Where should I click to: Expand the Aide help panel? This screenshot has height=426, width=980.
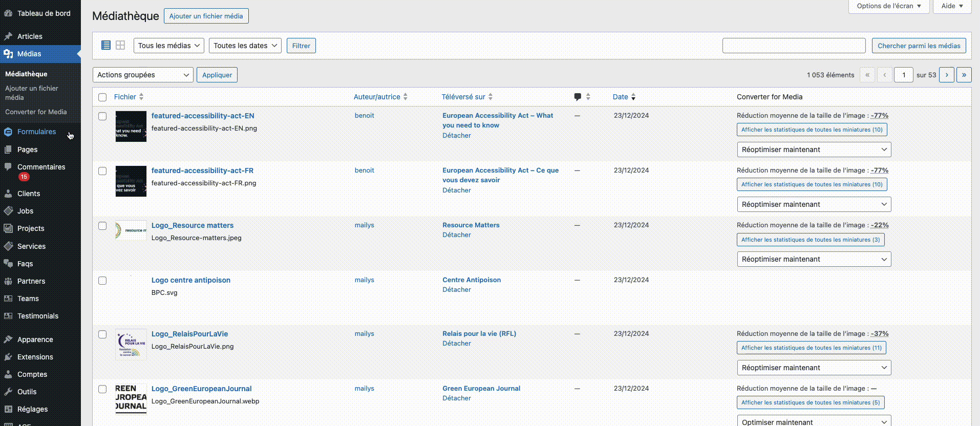[952, 6]
